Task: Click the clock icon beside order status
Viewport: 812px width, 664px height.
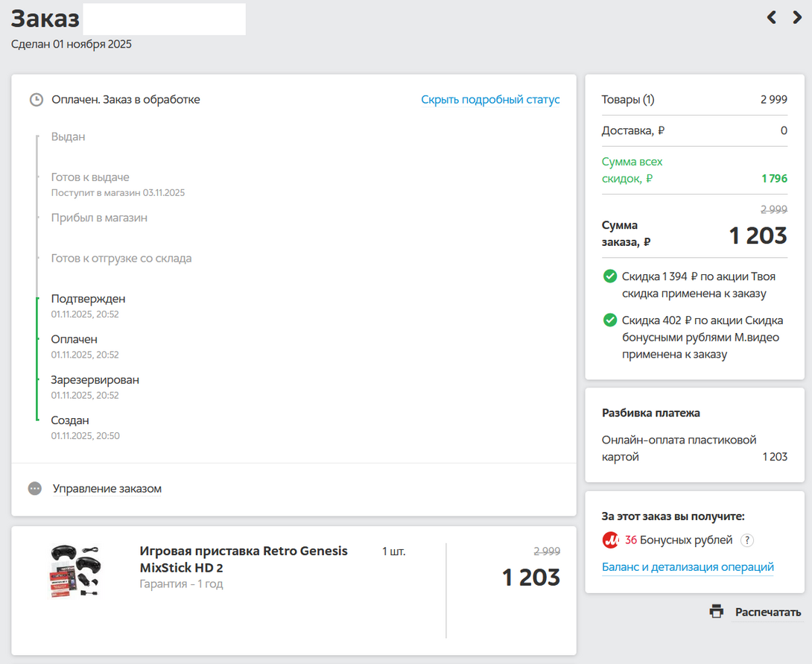Action: (36, 100)
